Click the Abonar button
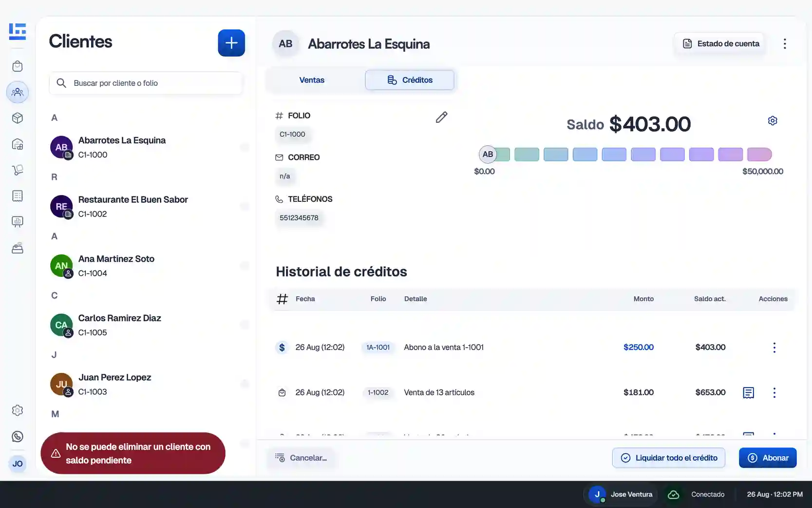 click(768, 458)
